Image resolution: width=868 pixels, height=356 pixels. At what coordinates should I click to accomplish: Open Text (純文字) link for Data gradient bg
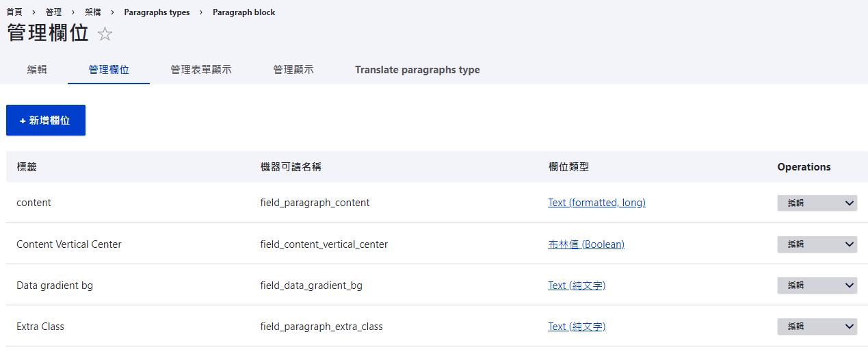coord(577,285)
